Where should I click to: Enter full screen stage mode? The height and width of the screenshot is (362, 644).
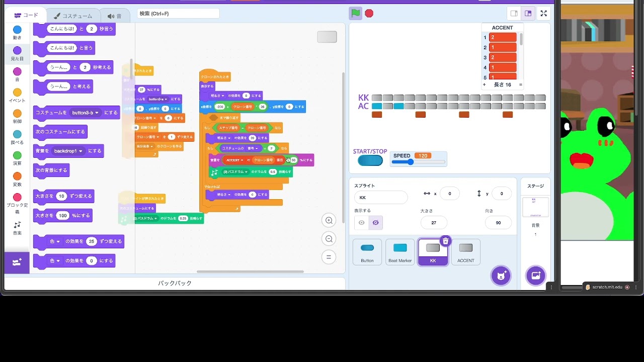click(x=543, y=14)
